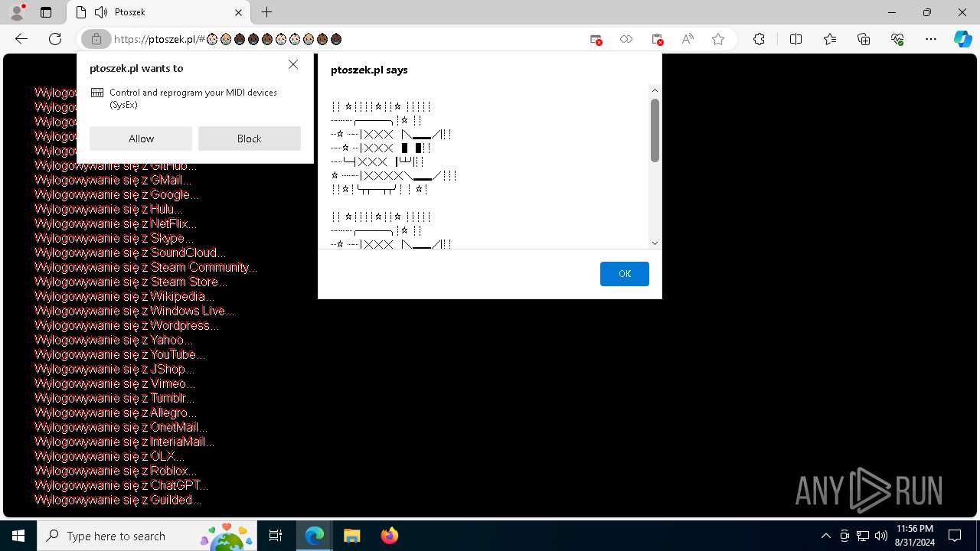
Task: Open Task View on taskbar
Action: pyautogui.click(x=276, y=536)
